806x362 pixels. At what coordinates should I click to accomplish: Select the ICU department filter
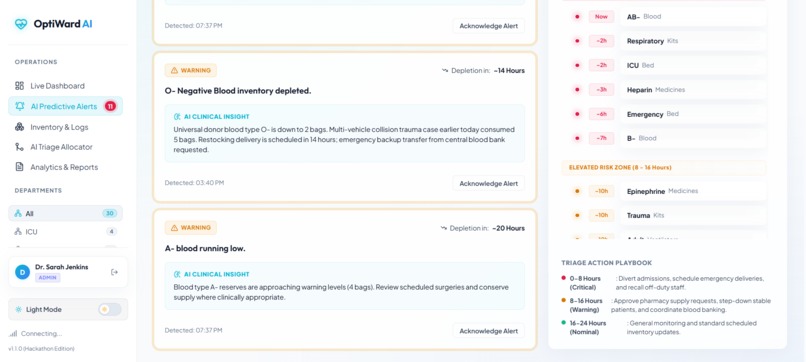[x=66, y=232]
